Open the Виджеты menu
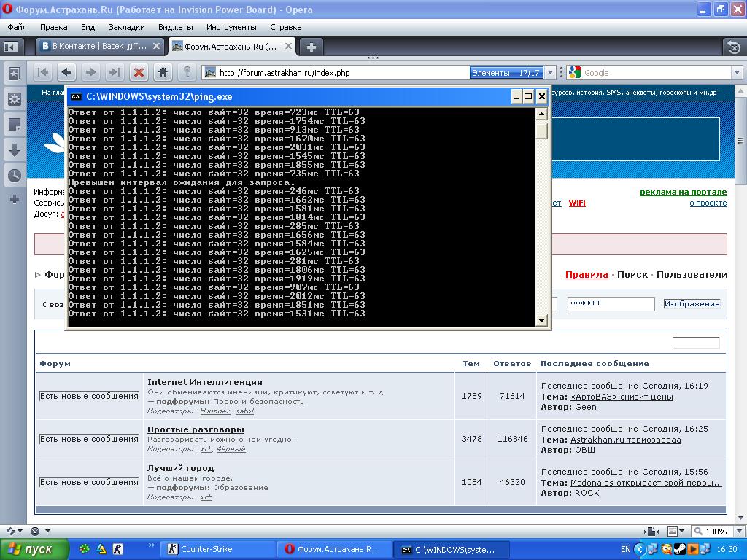This screenshot has width=747, height=560. (x=175, y=27)
